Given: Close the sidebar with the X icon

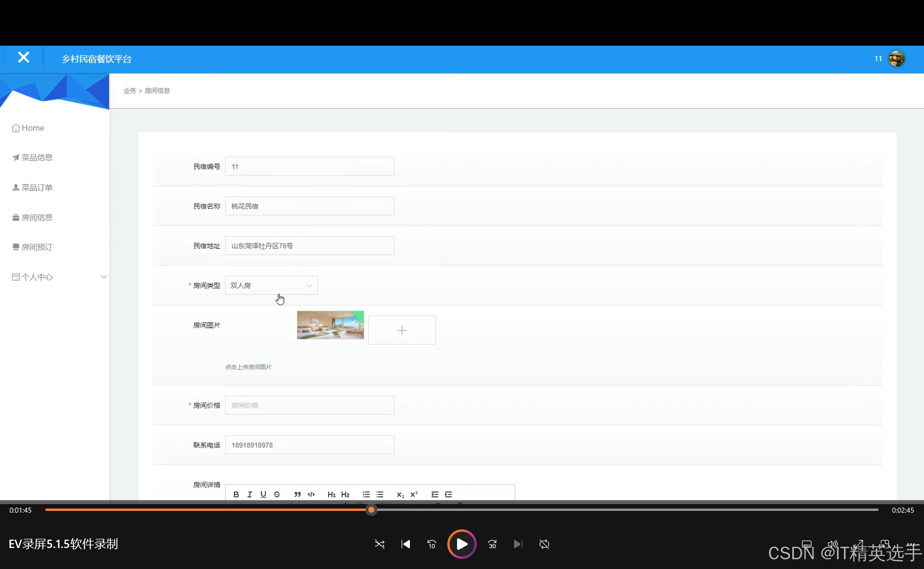Looking at the screenshot, I should 23,57.
